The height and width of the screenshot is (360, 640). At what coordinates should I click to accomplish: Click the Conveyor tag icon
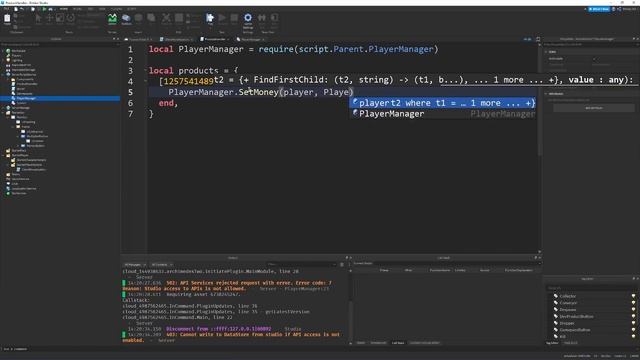point(556,302)
